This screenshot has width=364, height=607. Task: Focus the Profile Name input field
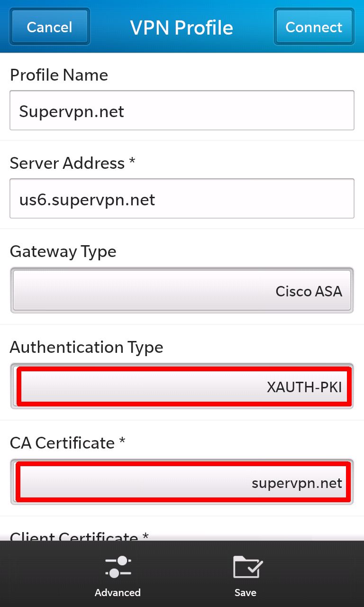(x=182, y=110)
